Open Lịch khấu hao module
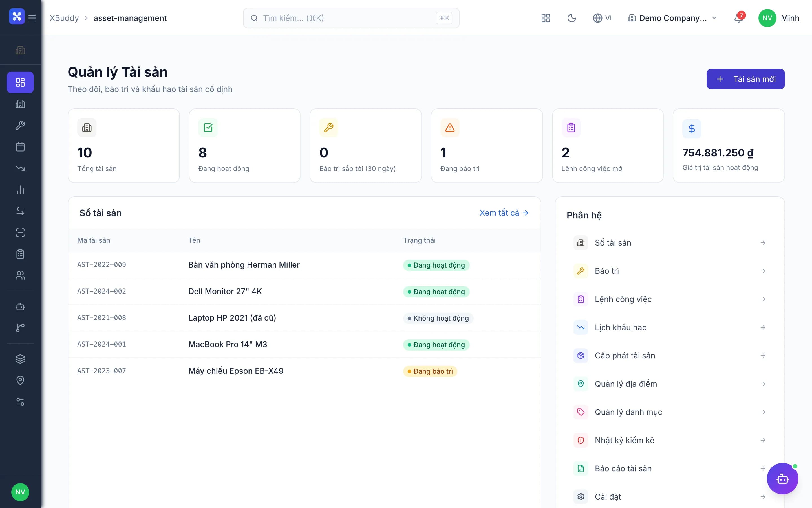 pyautogui.click(x=670, y=327)
